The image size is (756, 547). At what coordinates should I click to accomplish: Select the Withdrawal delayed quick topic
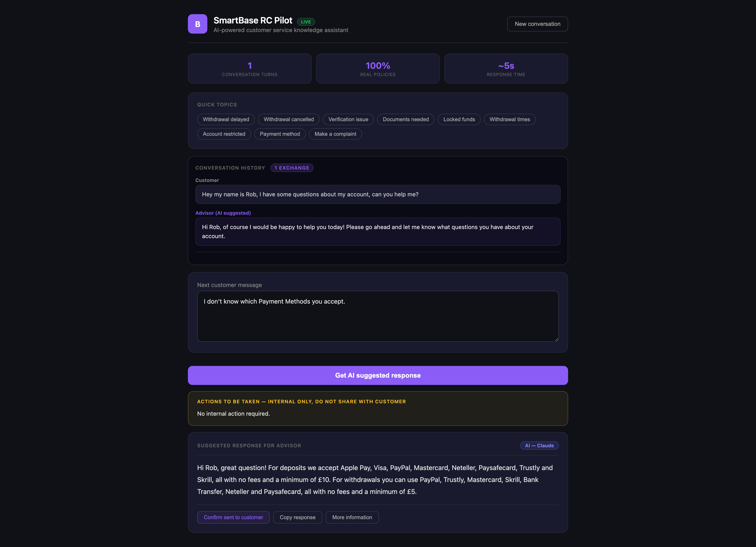tap(226, 119)
